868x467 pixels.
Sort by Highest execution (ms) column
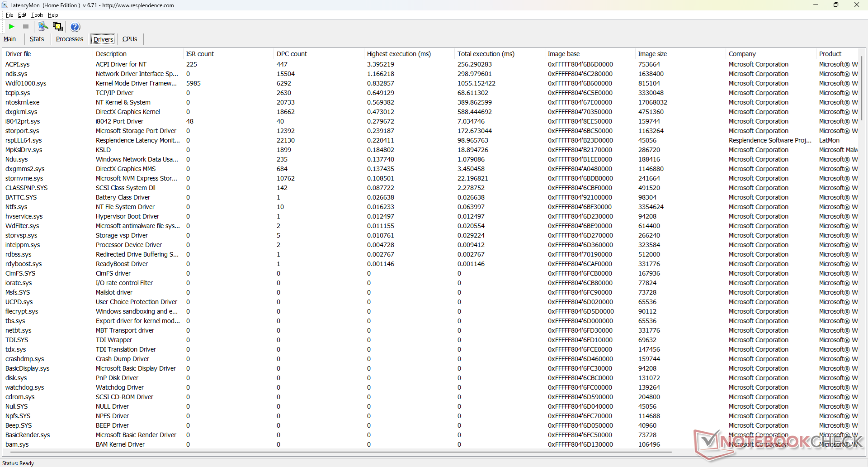(x=398, y=54)
